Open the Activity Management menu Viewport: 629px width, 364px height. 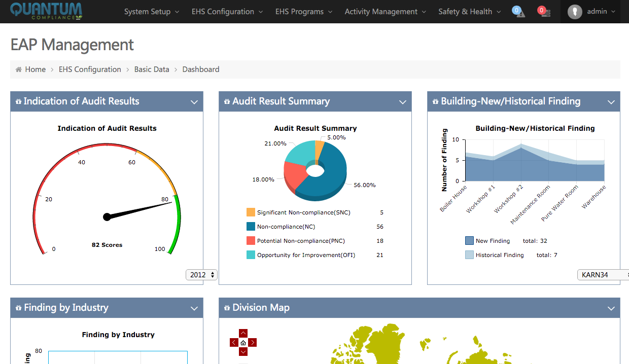[x=386, y=12]
